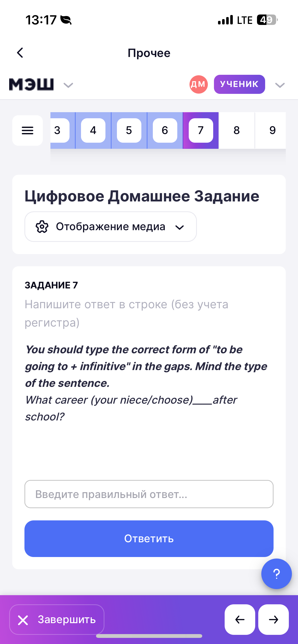
Task: Open task number 9
Action: point(272,130)
